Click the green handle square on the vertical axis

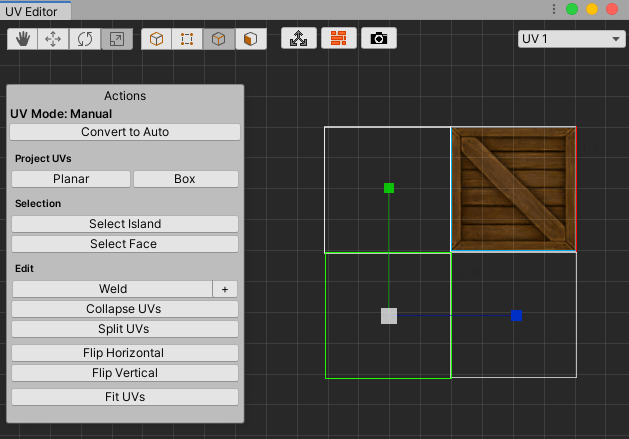(x=389, y=188)
